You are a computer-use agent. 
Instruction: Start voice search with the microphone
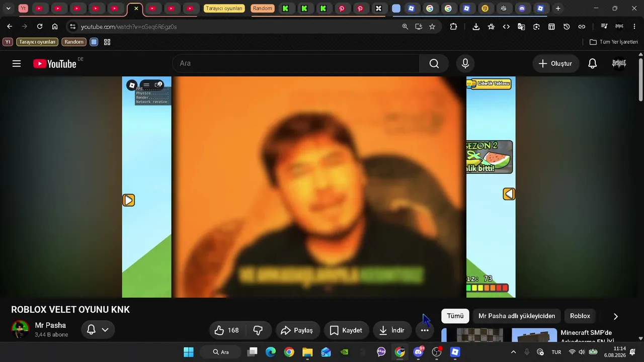click(x=465, y=63)
